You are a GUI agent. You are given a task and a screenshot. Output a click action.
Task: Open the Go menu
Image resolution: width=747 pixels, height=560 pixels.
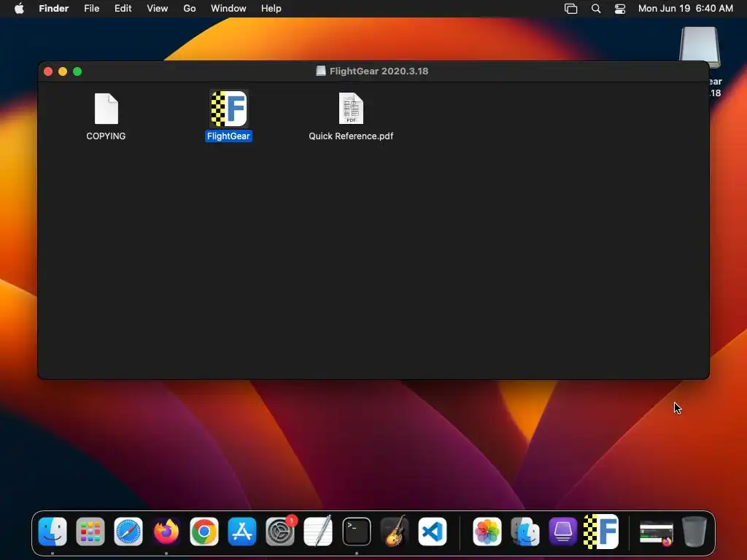click(x=190, y=9)
